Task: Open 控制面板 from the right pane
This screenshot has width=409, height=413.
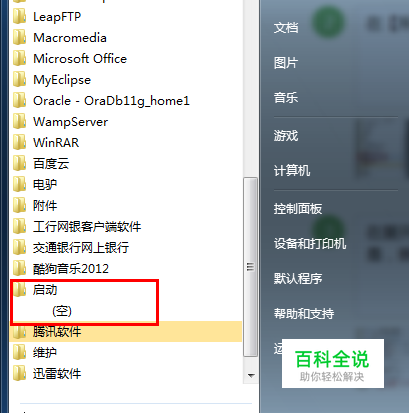Action: 298,209
